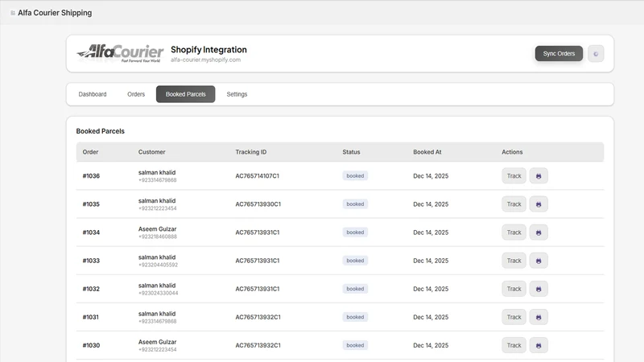Track order #1033
644x362 pixels.
click(x=514, y=261)
